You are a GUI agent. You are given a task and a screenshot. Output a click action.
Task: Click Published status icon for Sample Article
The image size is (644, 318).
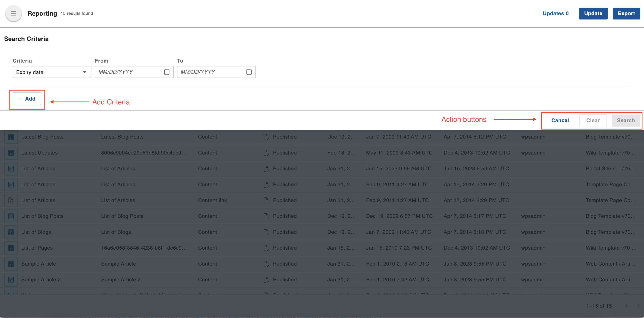266,264
